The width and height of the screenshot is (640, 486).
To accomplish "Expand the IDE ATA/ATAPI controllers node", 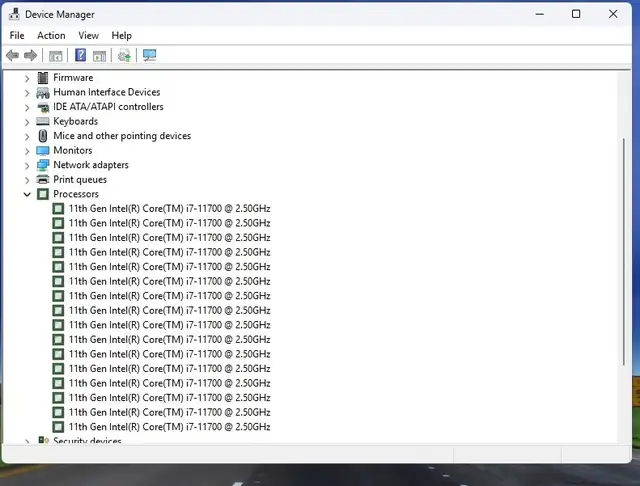I will pyautogui.click(x=27, y=108).
